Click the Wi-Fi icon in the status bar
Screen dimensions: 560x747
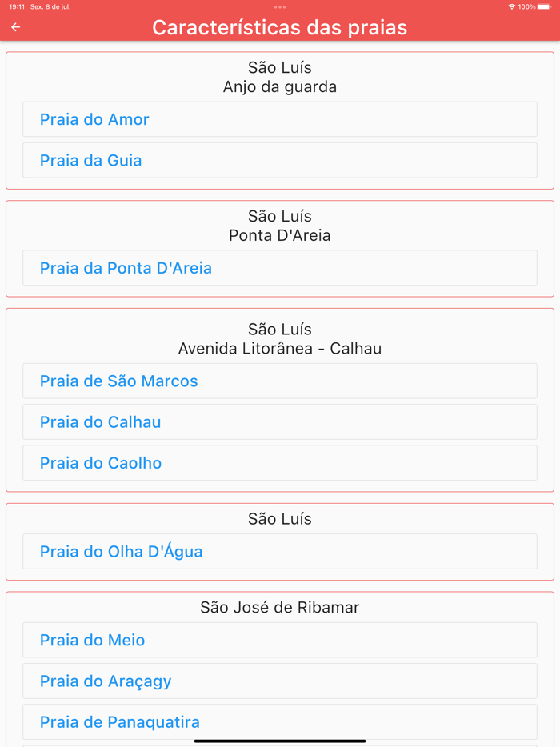(510, 6)
